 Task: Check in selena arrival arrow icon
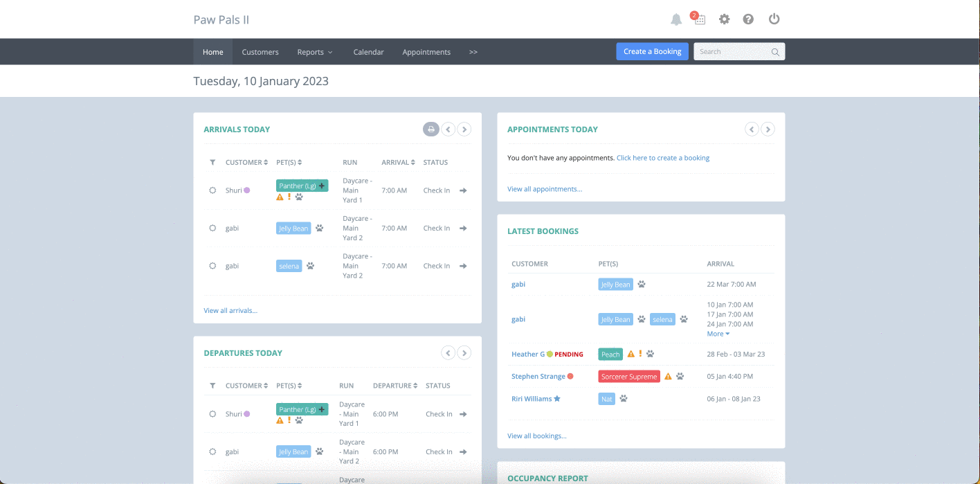tap(463, 266)
